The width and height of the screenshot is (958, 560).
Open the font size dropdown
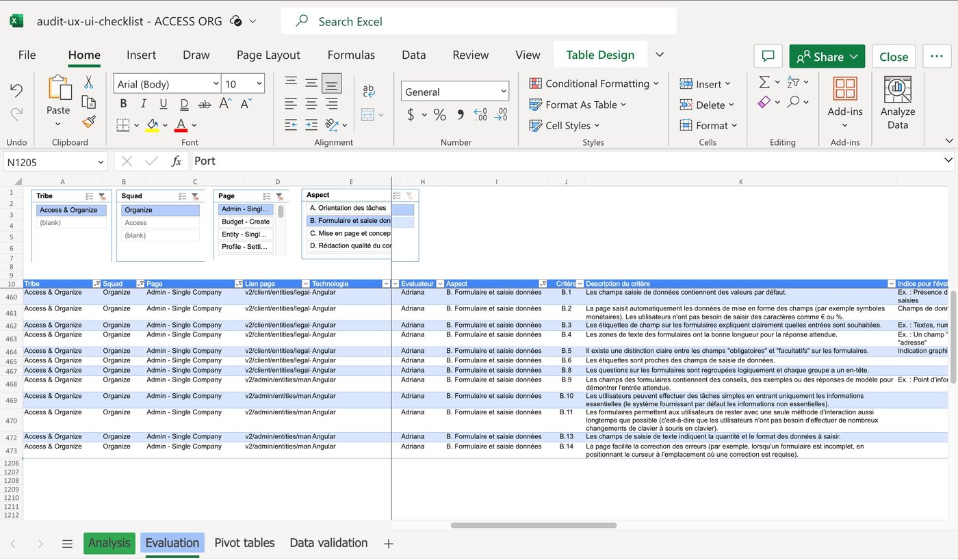point(259,84)
